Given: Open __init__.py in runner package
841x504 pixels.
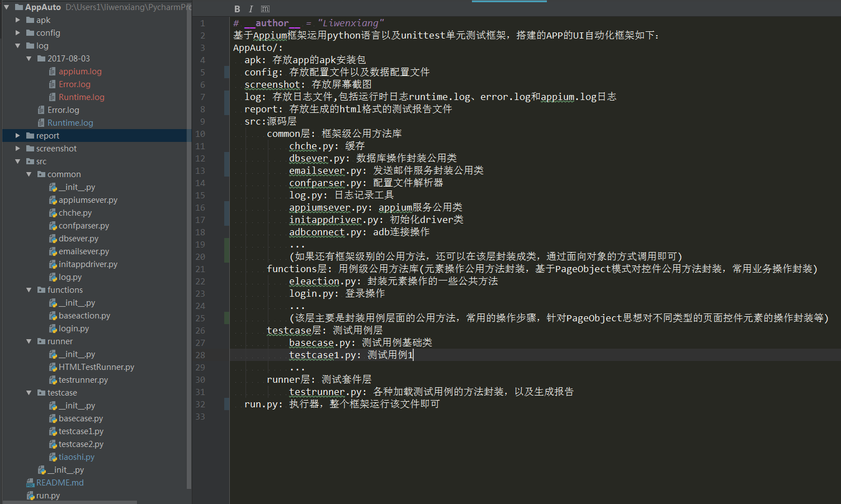Looking at the screenshot, I should pyautogui.click(x=77, y=354).
